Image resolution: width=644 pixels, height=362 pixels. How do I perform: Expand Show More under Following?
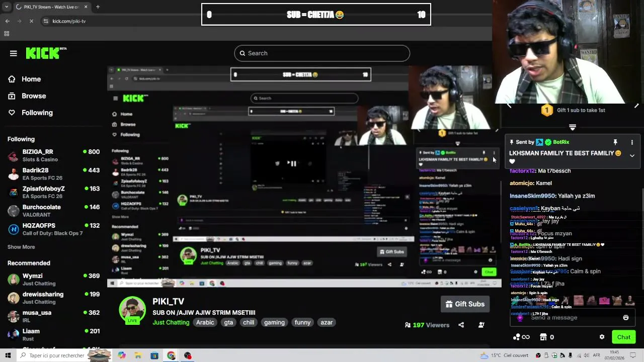tap(21, 247)
